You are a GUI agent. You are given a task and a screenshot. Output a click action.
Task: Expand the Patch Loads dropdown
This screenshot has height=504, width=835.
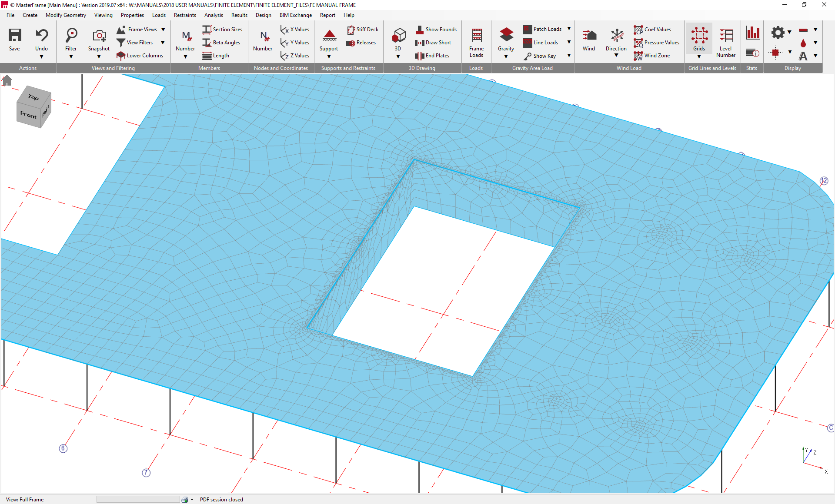point(568,29)
